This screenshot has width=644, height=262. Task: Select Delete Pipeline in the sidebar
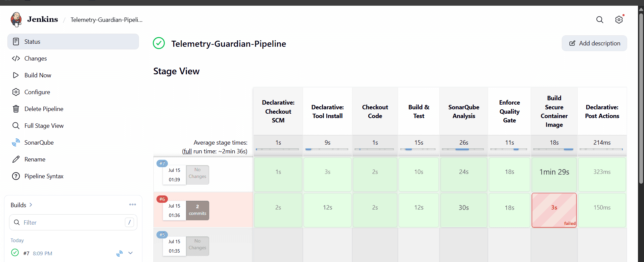tap(73, 109)
